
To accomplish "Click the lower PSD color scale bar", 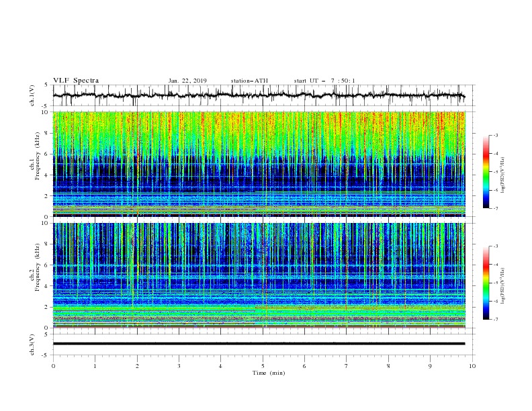I will [486, 283].
